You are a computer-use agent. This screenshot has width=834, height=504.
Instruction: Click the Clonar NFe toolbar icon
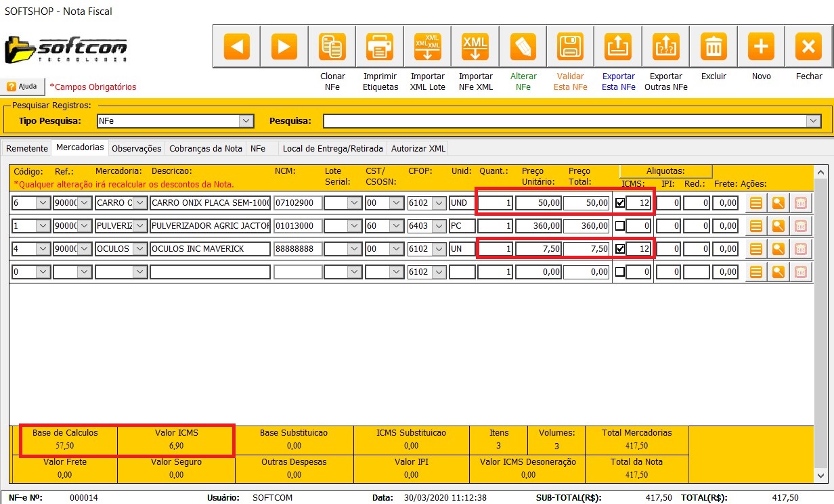pos(332,47)
